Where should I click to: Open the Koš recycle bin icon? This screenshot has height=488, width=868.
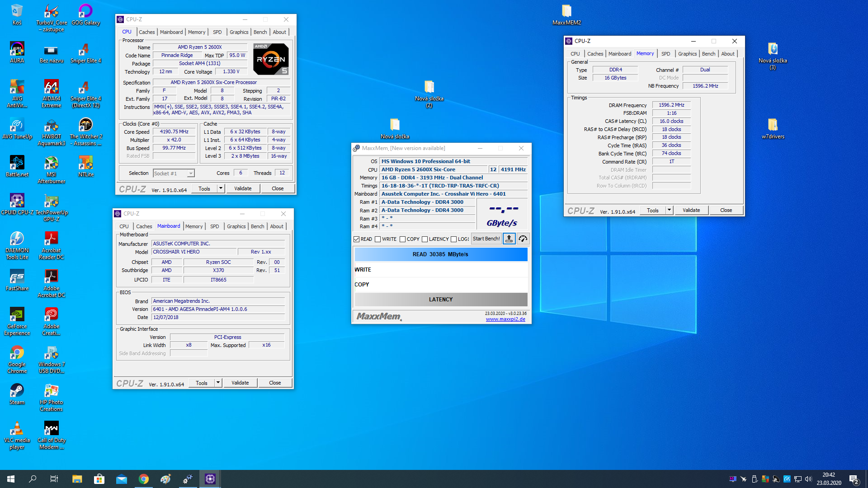click(17, 14)
